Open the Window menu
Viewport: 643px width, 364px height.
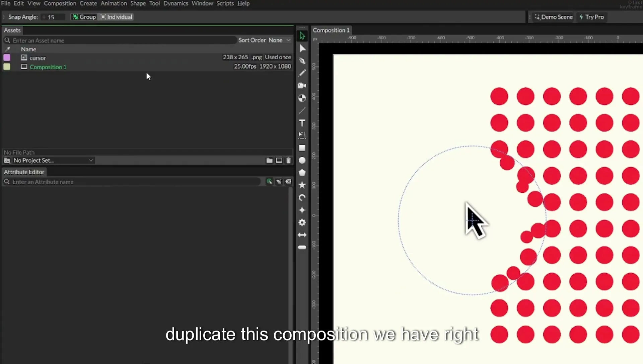coord(202,3)
